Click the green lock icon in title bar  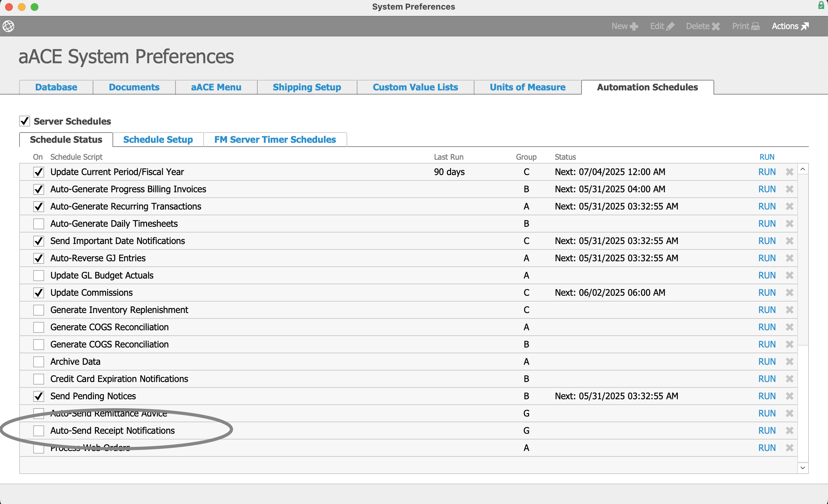coord(821,5)
